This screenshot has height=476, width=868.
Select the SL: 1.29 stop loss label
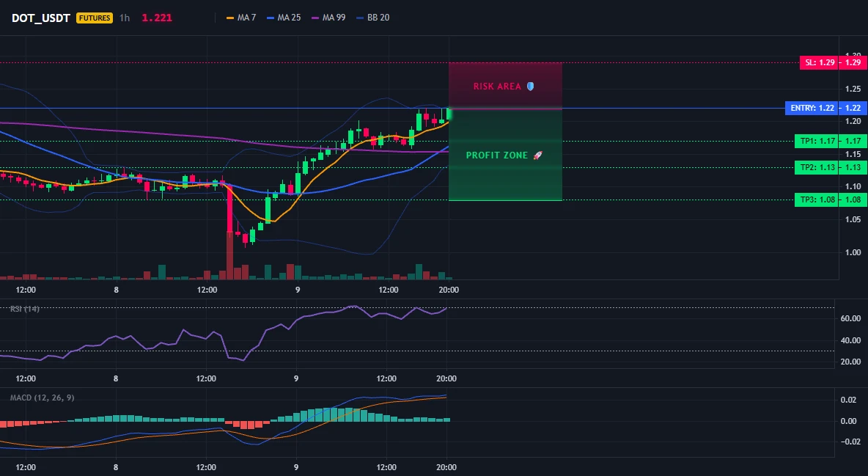pos(820,62)
